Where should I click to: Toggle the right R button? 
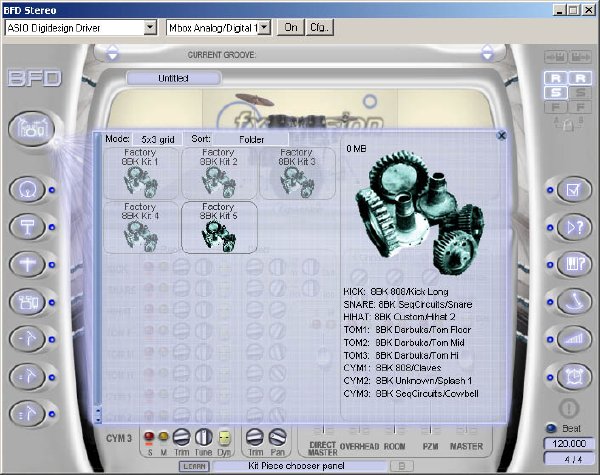pos(580,78)
